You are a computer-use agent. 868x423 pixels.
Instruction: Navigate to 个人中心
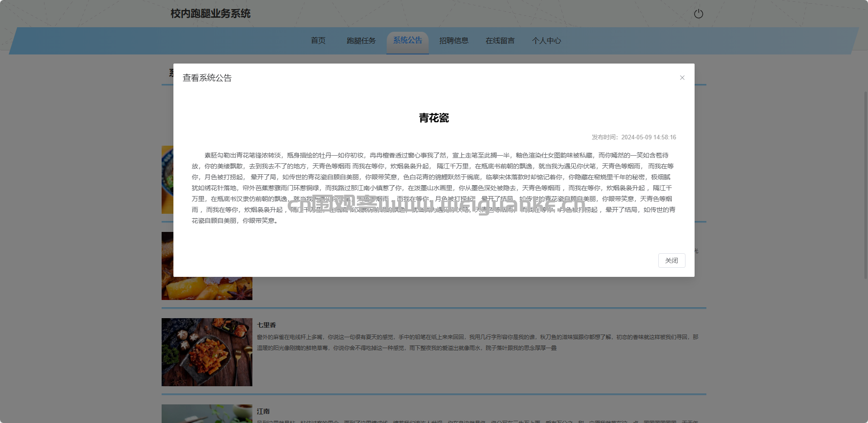546,41
